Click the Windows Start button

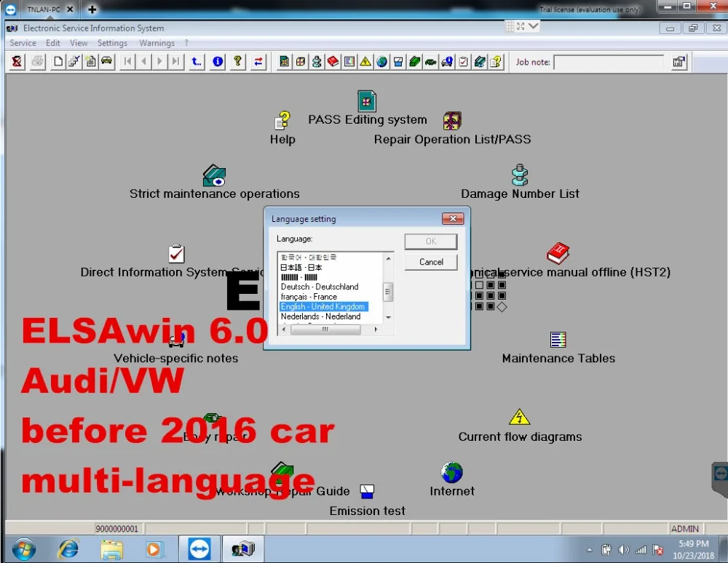[x=24, y=550]
